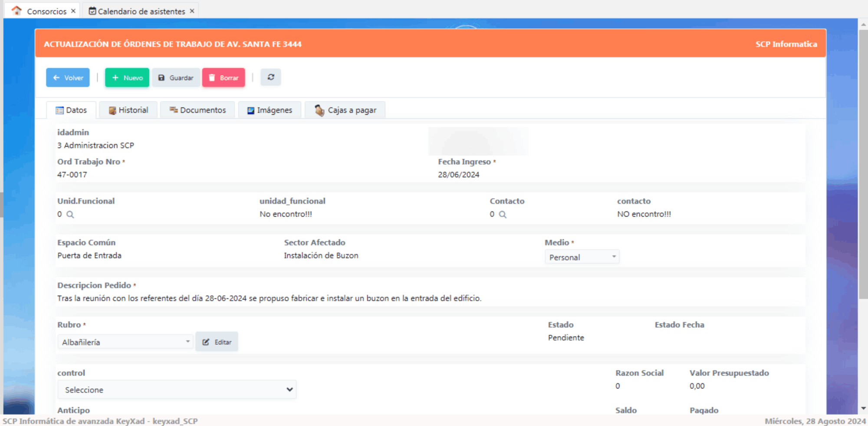Click the Editar button beside Rubro

217,342
